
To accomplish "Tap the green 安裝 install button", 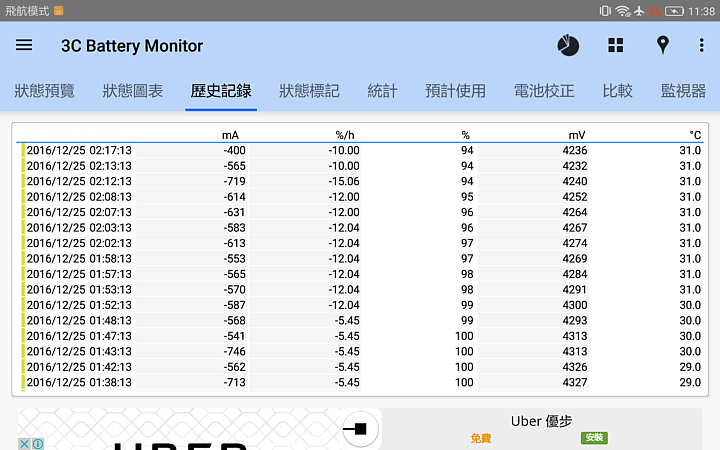I will click(594, 438).
